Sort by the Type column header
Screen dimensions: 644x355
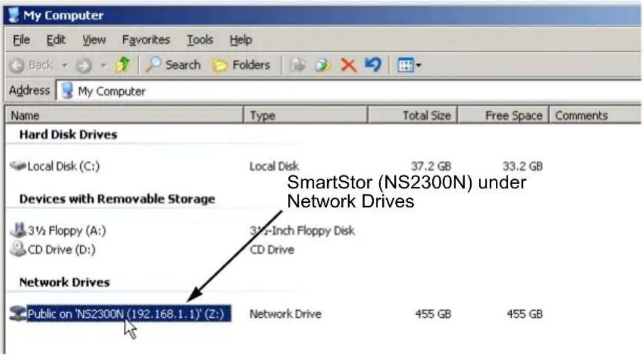point(306,115)
